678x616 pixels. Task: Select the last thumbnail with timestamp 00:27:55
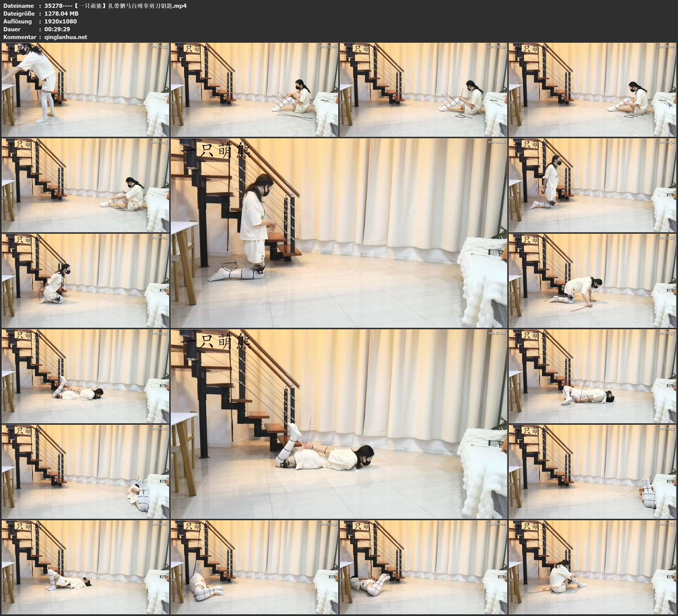pos(593,567)
